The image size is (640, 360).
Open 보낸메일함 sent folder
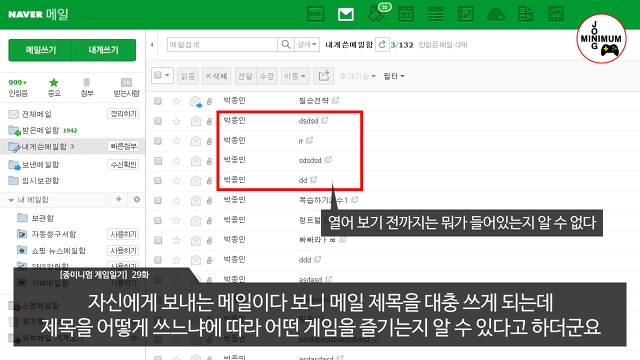pyautogui.click(x=40, y=164)
